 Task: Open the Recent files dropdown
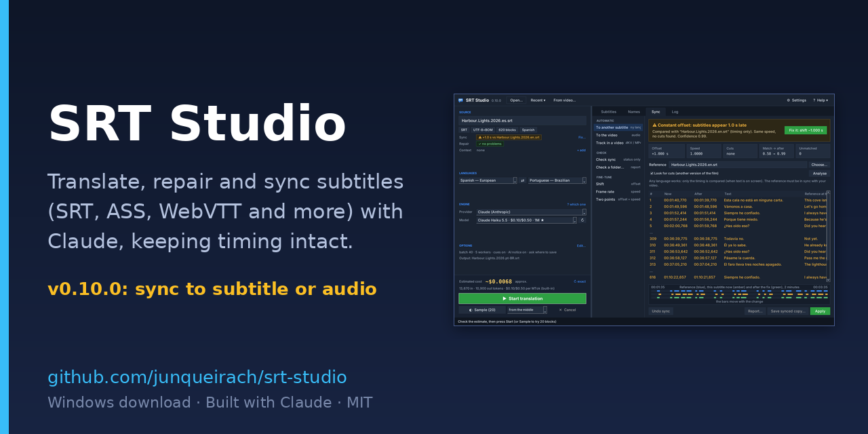coord(538,100)
